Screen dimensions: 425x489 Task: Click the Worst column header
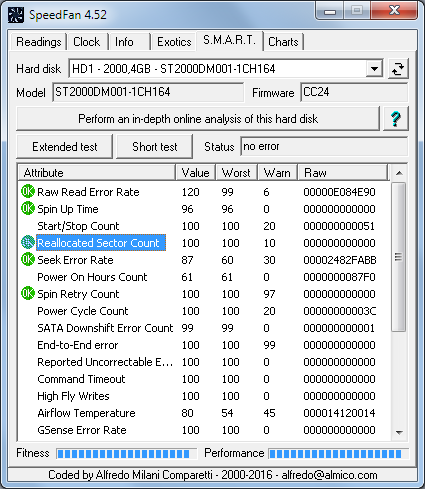236,173
